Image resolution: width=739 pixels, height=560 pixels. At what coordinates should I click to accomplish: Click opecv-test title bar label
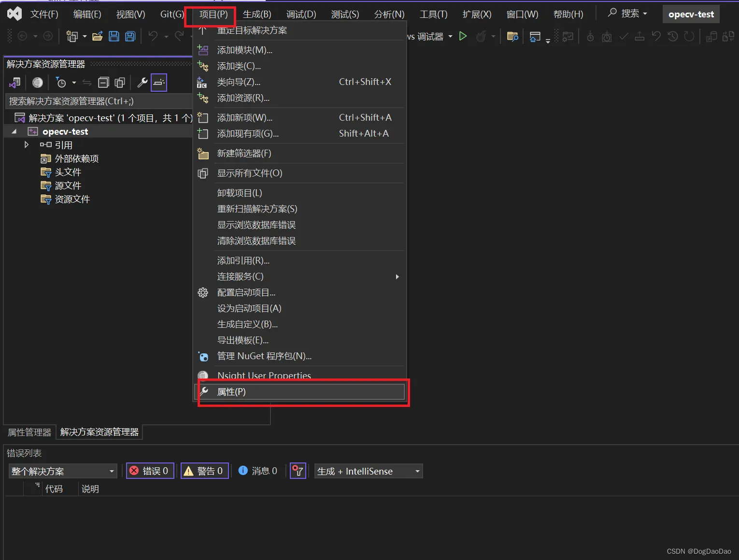point(691,14)
